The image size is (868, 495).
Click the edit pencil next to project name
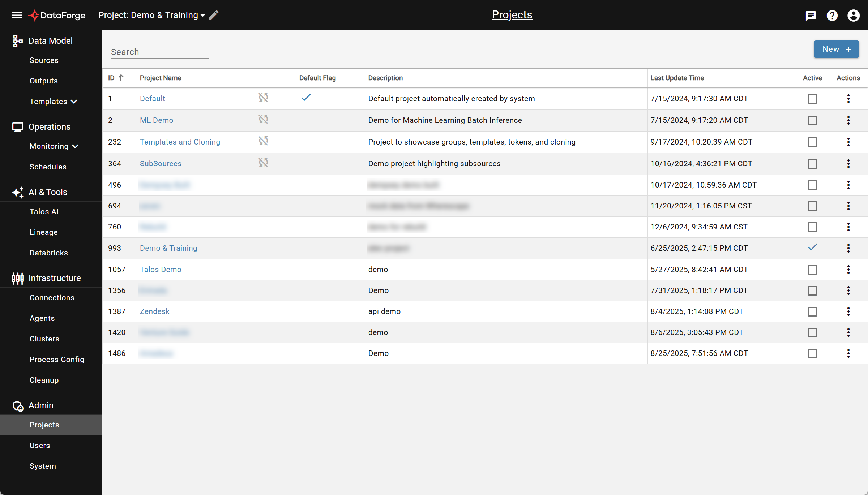[x=213, y=15]
